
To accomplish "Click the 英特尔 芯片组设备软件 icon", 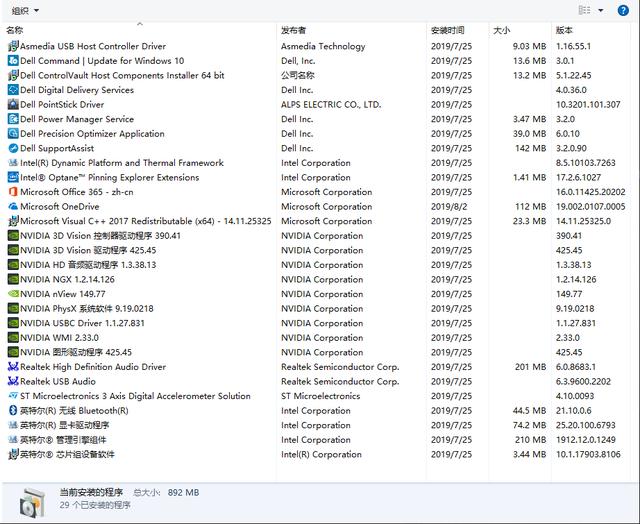I will 13,454.
